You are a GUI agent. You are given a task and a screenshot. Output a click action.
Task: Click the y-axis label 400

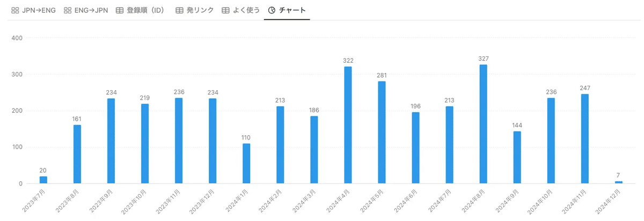click(17, 38)
